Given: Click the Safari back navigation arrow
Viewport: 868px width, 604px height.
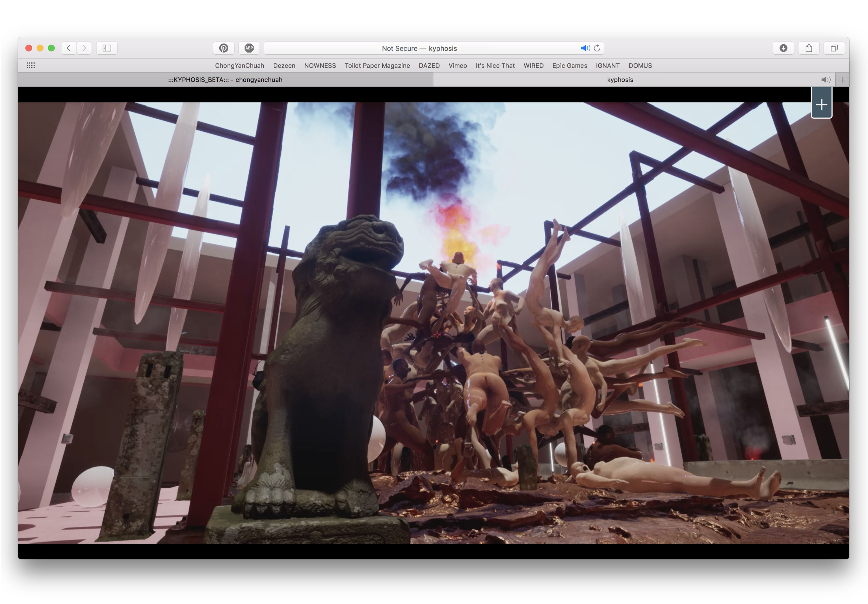Looking at the screenshot, I should pos(69,48).
